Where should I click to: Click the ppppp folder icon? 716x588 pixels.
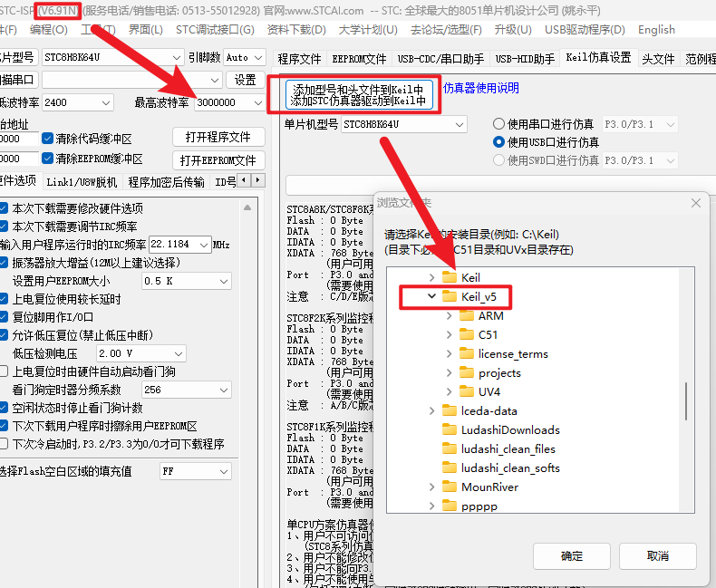450,506
